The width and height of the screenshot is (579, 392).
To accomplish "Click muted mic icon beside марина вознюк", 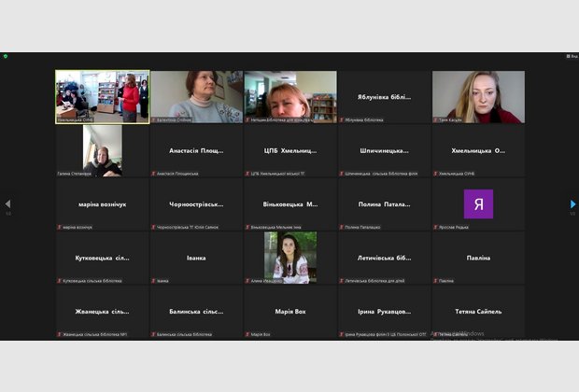I will tap(60, 227).
